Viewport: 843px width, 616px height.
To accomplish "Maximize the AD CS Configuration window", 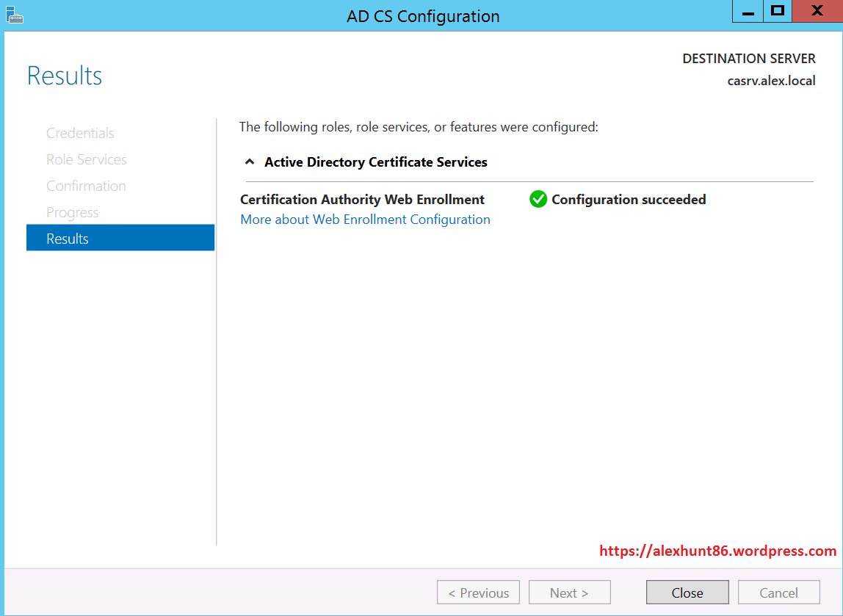I will click(x=778, y=11).
